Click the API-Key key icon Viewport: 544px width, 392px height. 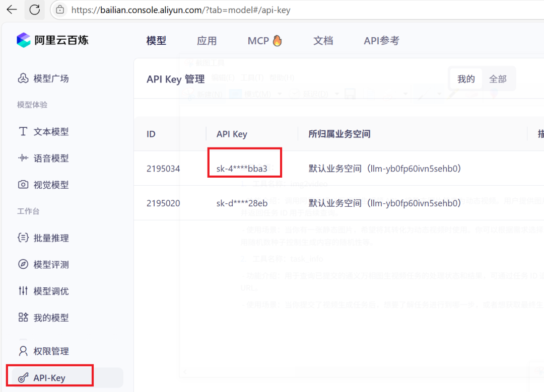click(23, 377)
